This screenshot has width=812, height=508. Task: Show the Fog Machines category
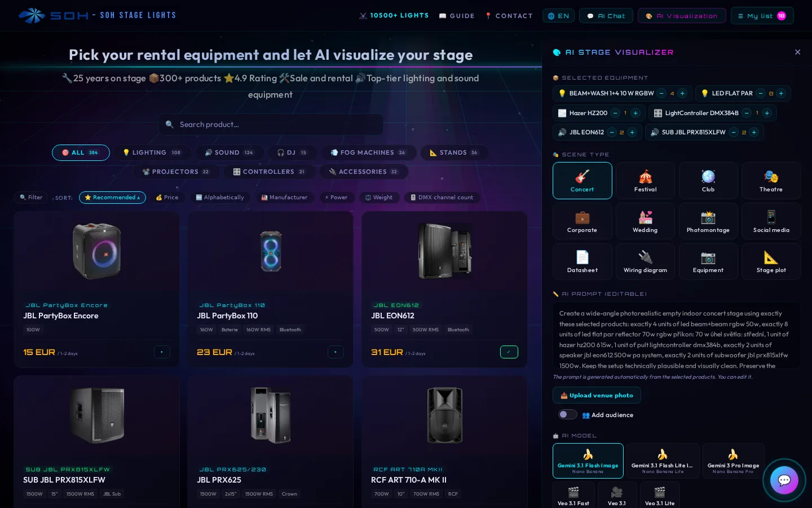[x=369, y=152]
